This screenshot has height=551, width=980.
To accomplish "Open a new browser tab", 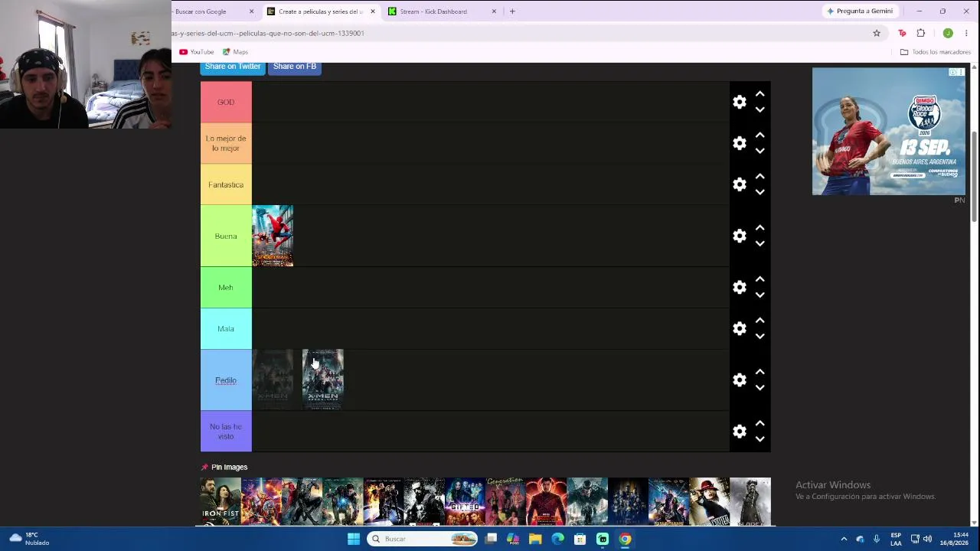I will tap(512, 11).
